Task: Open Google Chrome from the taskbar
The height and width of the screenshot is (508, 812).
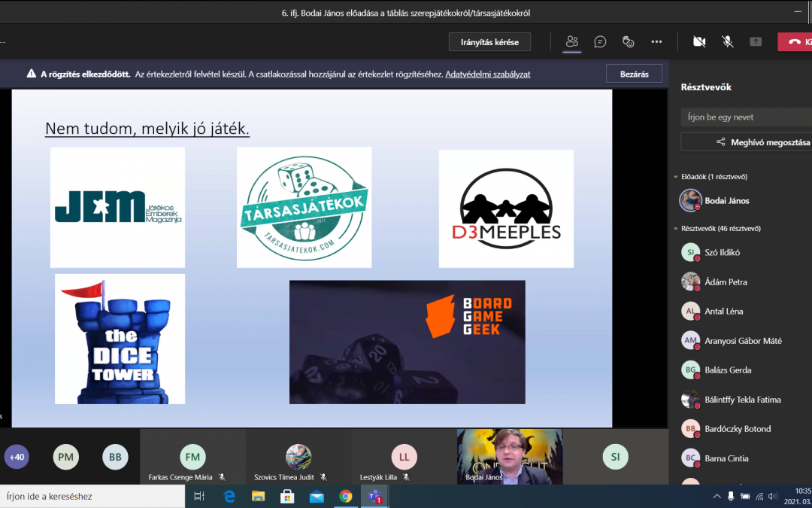Action: pyautogui.click(x=345, y=497)
